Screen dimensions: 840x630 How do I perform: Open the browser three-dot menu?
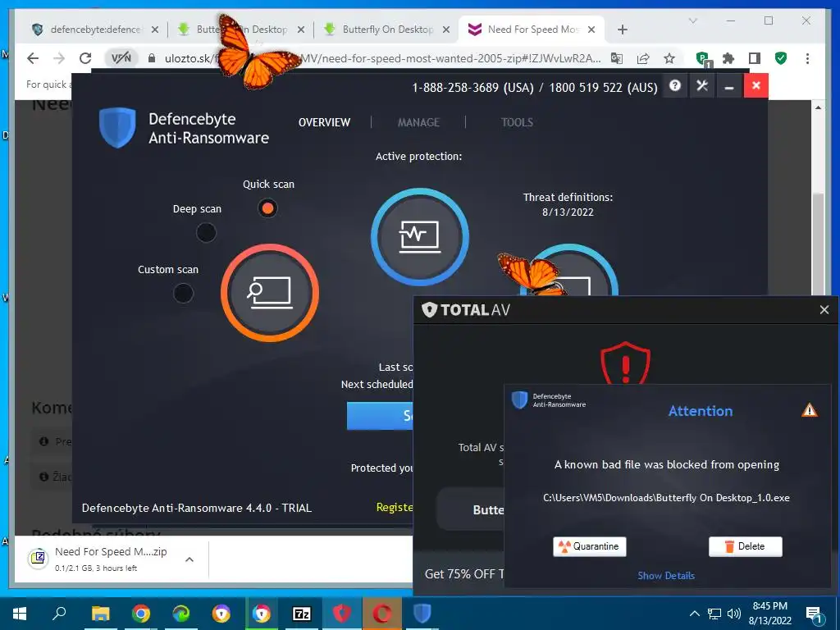tap(807, 58)
